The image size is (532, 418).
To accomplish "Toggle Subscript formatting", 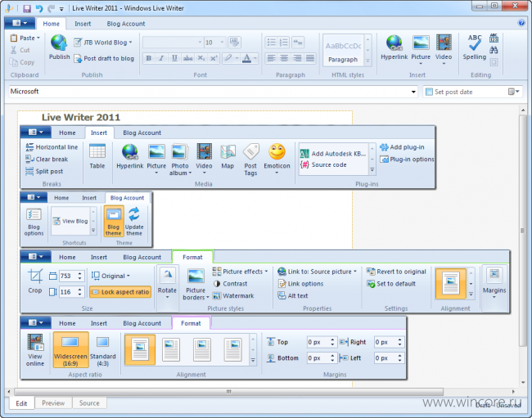I will (x=201, y=58).
